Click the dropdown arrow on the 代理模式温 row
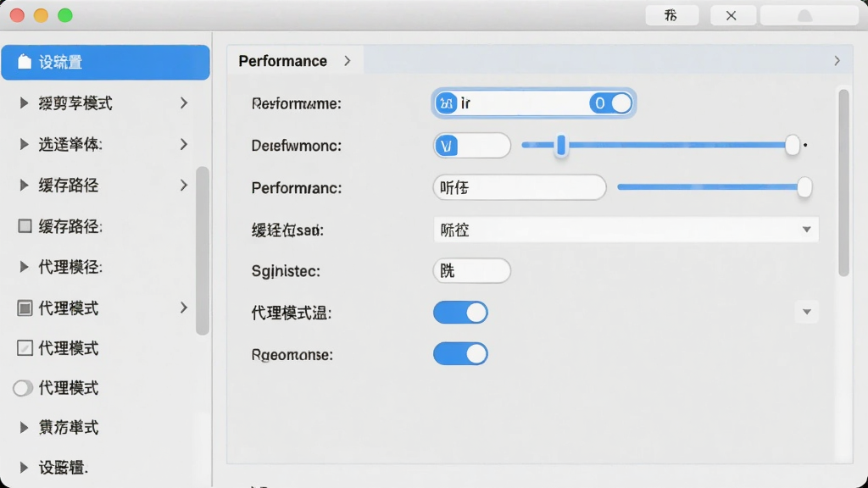 coord(807,312)
